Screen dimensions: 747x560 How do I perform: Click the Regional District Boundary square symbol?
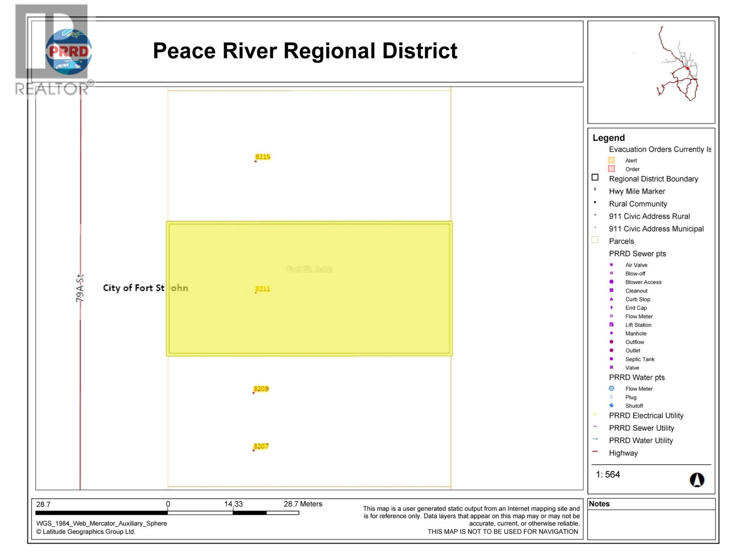click(595, 178)
